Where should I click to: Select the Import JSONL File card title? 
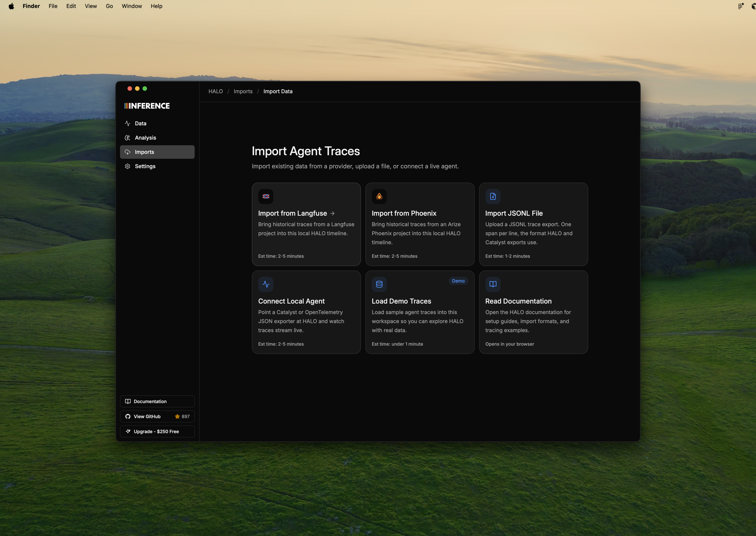[x=514, y=213]
